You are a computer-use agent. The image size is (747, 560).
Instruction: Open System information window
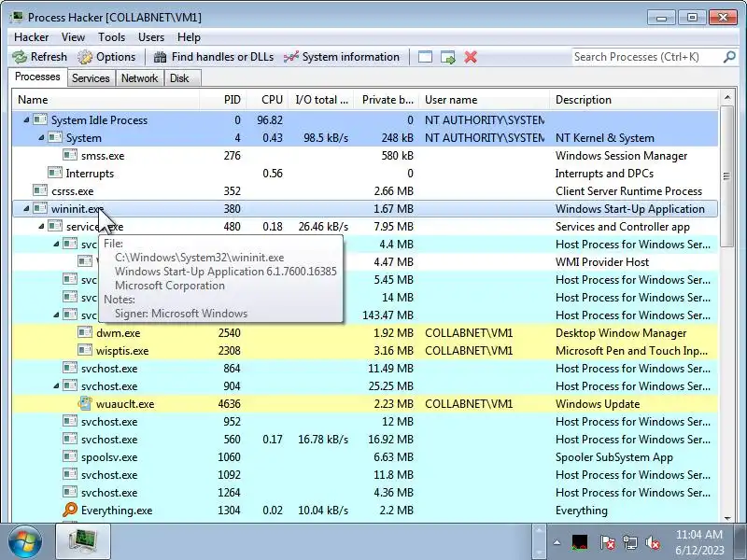tap(342, 57)
